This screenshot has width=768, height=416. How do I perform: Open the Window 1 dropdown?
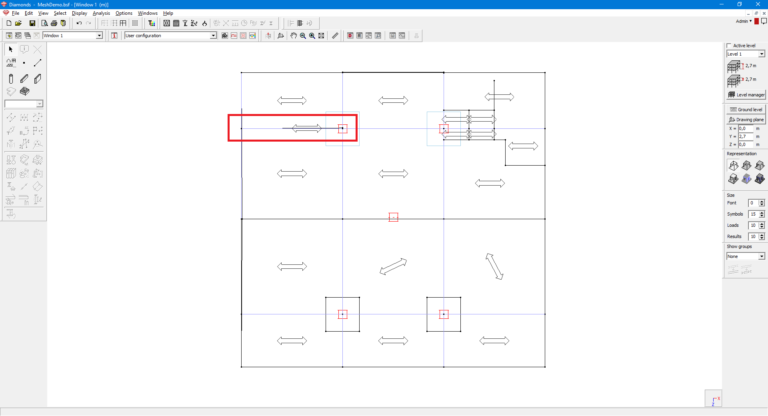click(99, 36)
